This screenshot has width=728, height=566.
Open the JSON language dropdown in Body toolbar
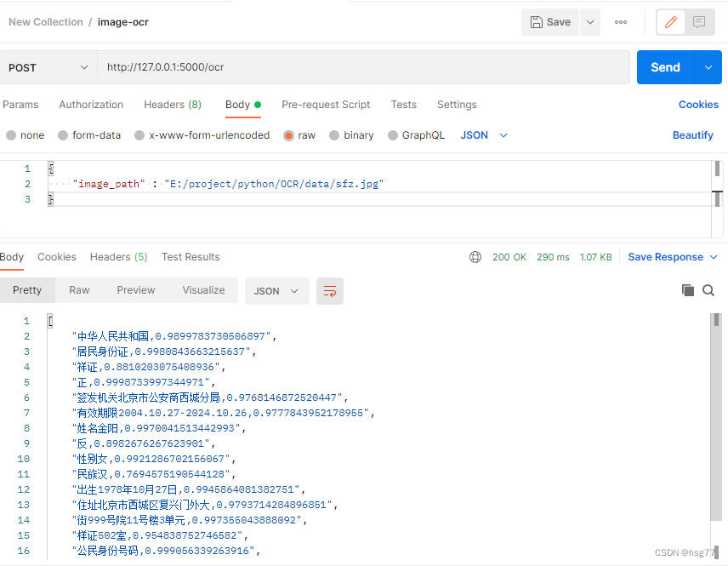(x=482, y=134)
